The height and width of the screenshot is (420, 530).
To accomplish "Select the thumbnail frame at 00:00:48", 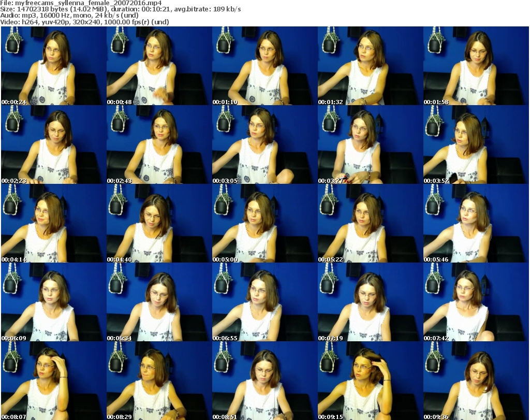I will 159,66.
